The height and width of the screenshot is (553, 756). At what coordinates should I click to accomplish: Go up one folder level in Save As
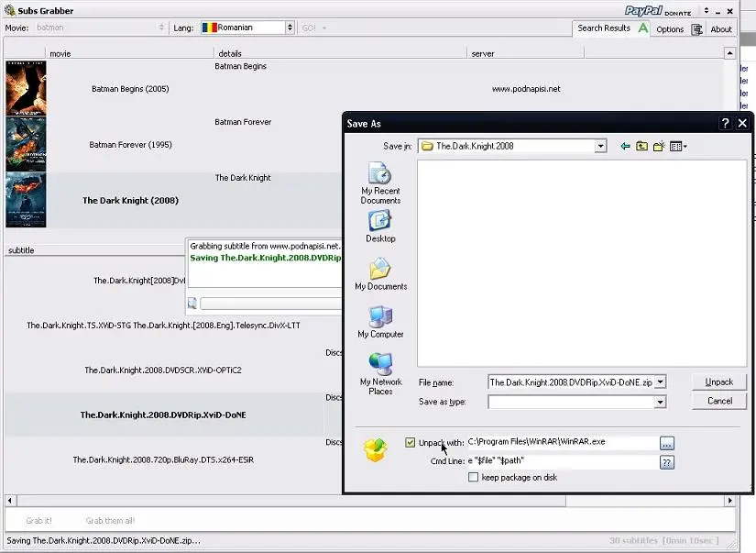tap(641, 146)
